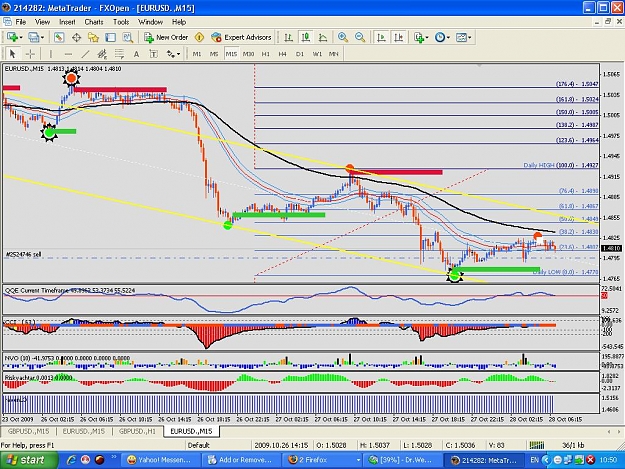Screen dimensions: 625x469
Task: Open the Insert menu
Action: click(x=67, y=22)
